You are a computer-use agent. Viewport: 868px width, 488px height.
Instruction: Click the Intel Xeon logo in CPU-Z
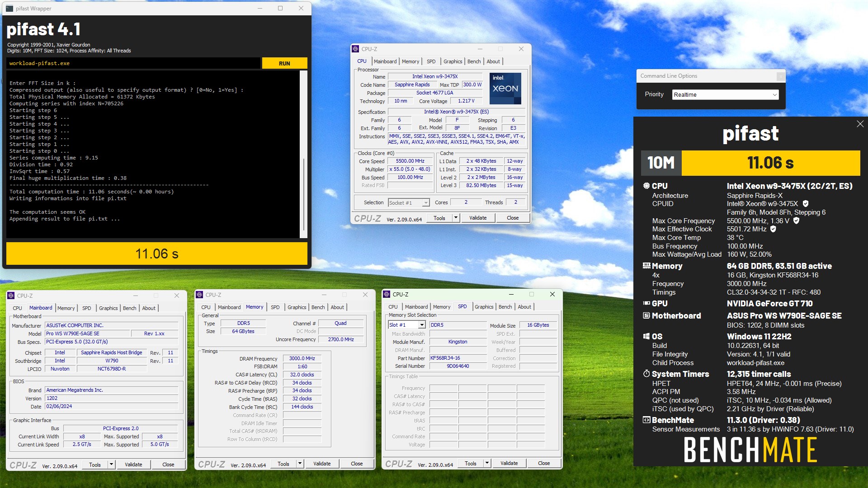coord(505,89)
